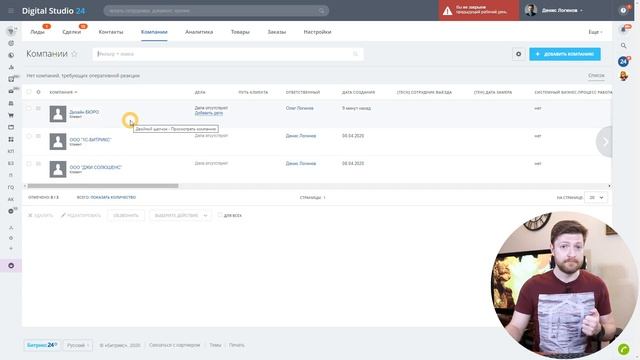The width and height of the screenshot is (640, 360).
Task: Open the shopping cart icon in left sidebar
Action: (x=11, y=116)
